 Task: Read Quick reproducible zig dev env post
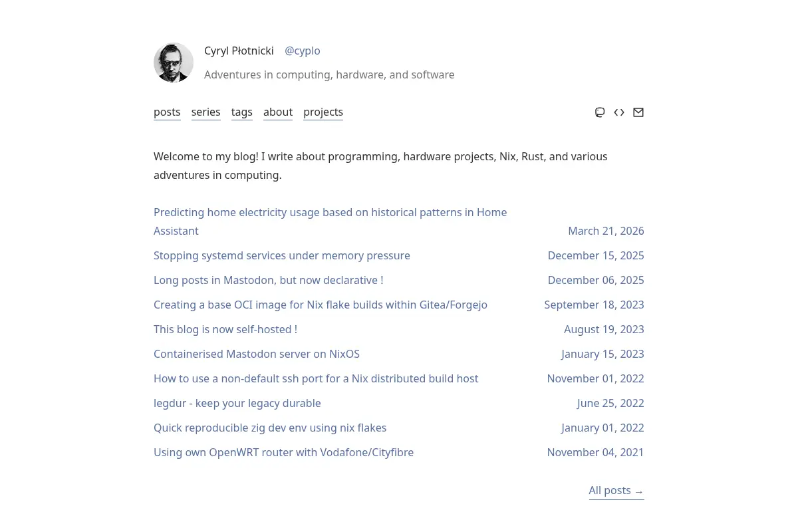pos(270,428)
